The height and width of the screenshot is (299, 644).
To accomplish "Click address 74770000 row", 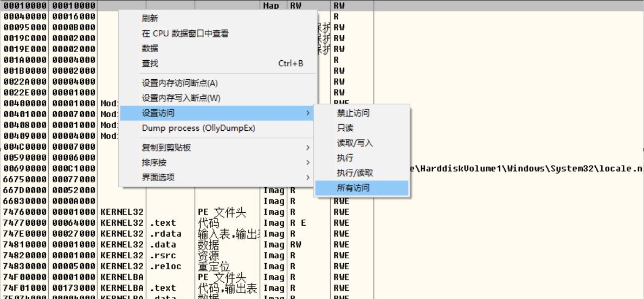I will tap(25, 222).
